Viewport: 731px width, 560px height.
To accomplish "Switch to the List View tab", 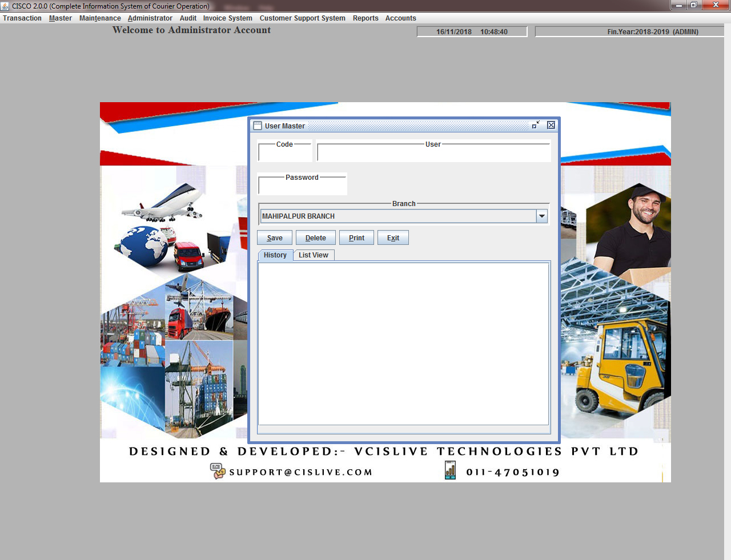I will tap(313, 255).
